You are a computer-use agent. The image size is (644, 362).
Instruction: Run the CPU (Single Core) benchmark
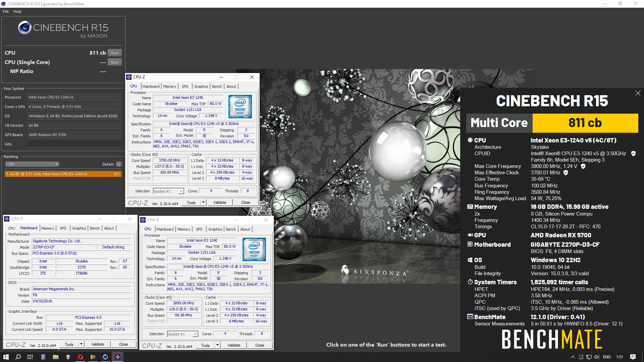tap(114, 62)
